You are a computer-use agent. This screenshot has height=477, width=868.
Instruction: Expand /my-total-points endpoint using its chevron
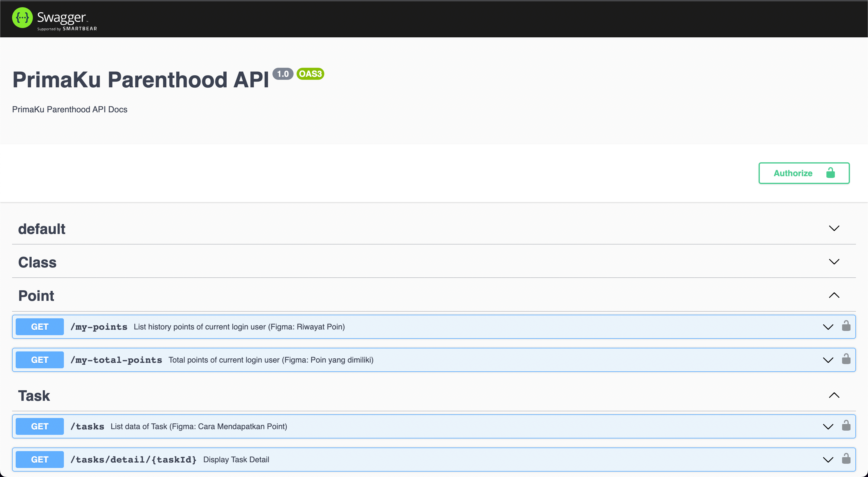point(828,360)
